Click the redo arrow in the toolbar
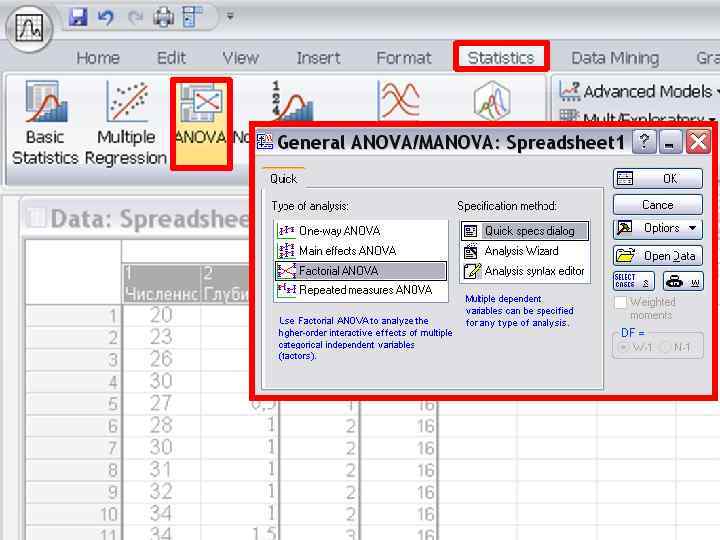The image size is (720, 540). (x=135, y=17)
